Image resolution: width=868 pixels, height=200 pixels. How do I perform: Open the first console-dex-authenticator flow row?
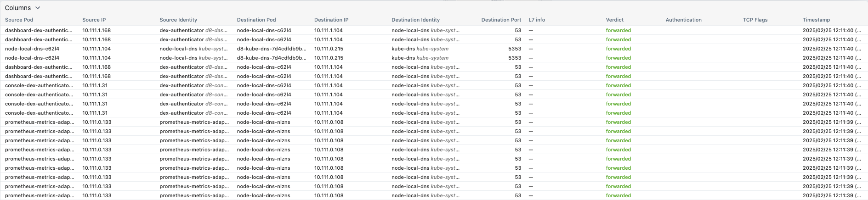pyautogui.click(x=39, y=85)
